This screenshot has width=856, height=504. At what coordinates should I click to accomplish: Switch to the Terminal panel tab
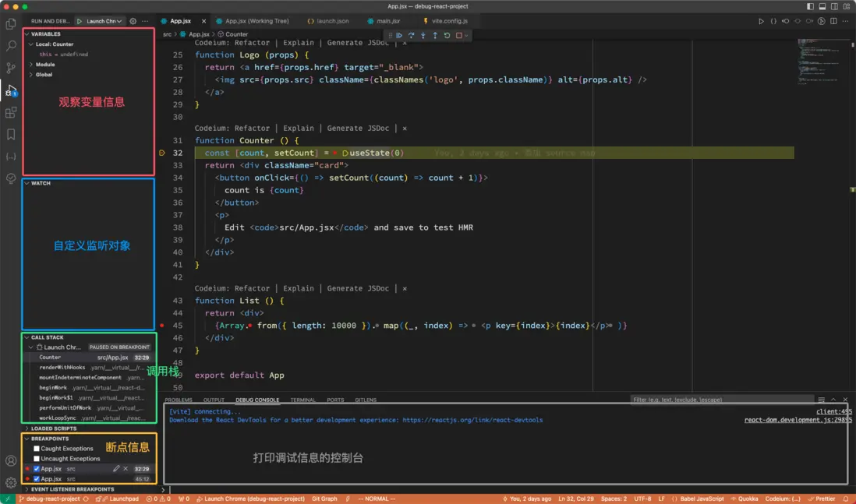[303, 400]
